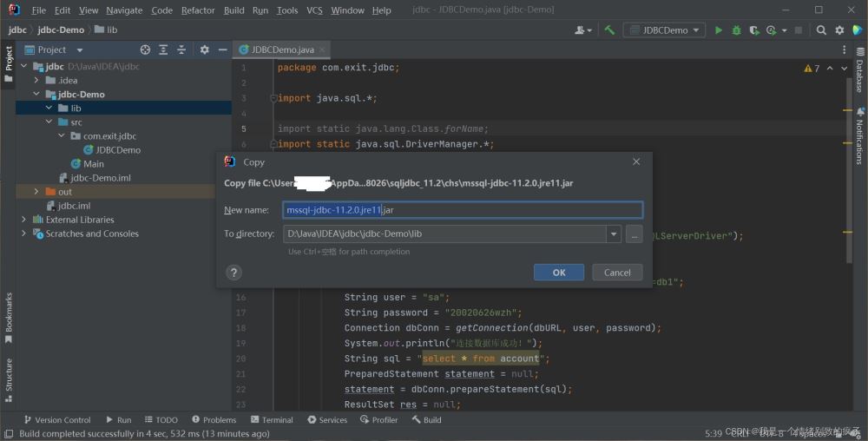Hide the Project tool window
The width and height of the screenshot is (868, 441).
click(x=222, y=50)
